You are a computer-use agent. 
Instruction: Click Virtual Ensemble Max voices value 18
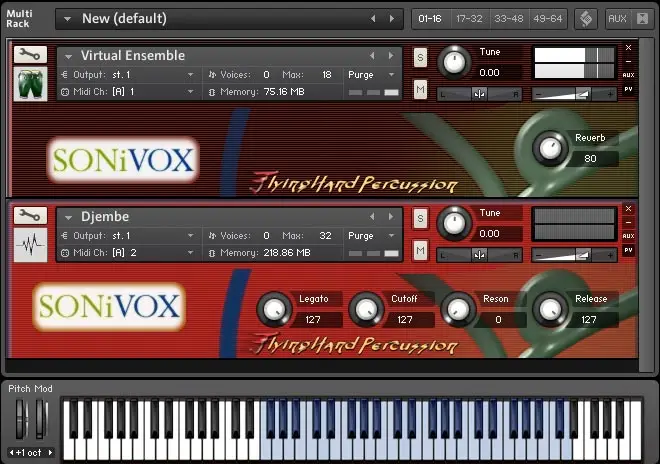[x=327, y=75]
